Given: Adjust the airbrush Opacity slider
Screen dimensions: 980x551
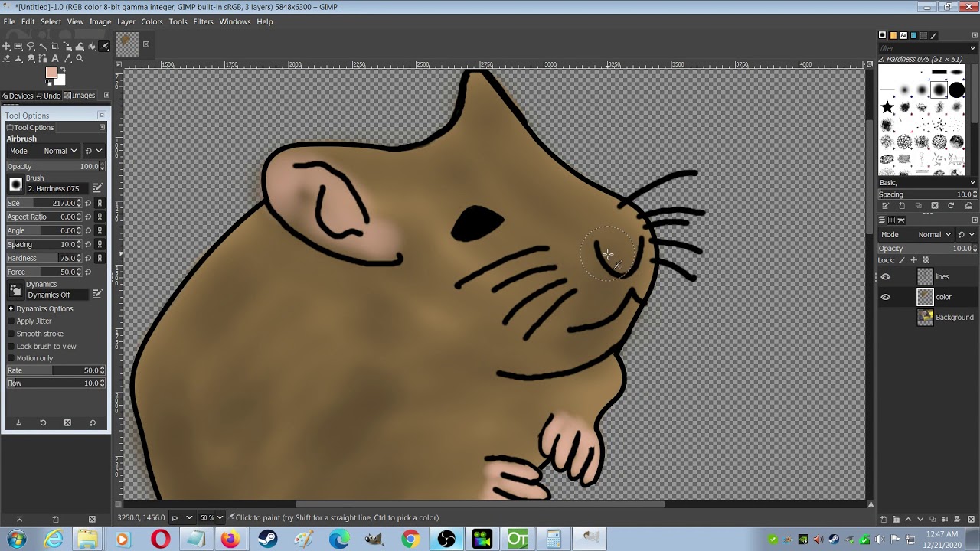Looking at the screenshot, I should (x=56, y=166).
